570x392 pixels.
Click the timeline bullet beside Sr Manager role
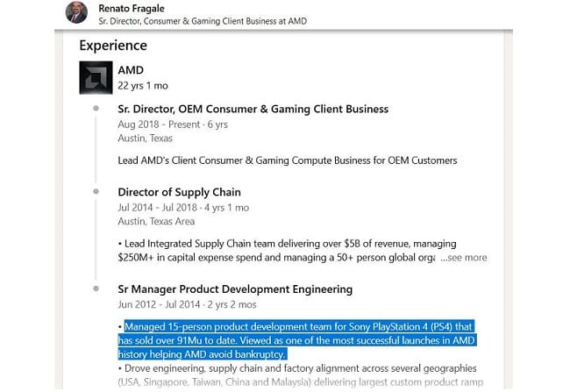click(96, 289)
